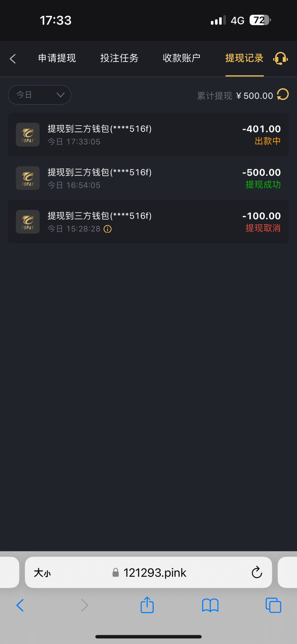The width and height of the screenshot is (297, 644).
Task: Switch to the 投注任务 tab
Action: pos(119,58)
